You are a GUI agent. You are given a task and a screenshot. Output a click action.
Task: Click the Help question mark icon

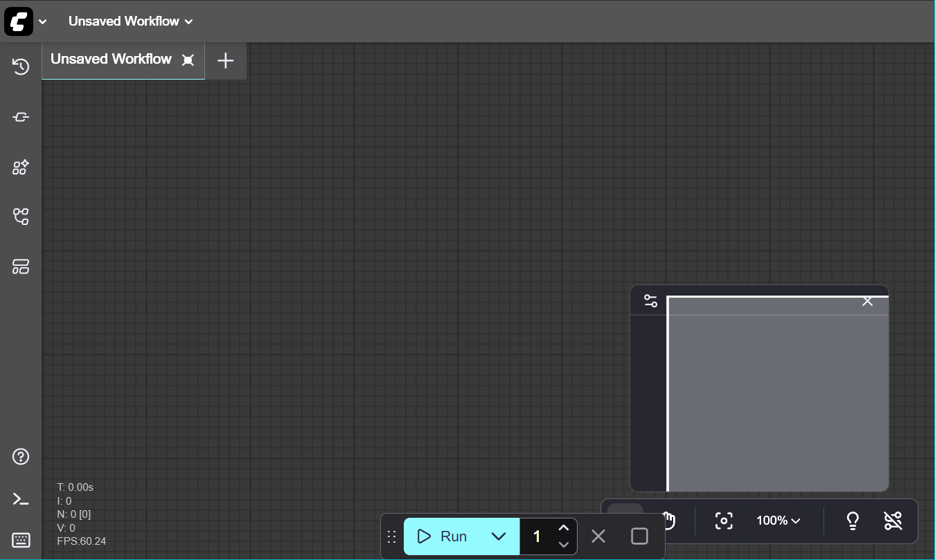click(21, 457)
